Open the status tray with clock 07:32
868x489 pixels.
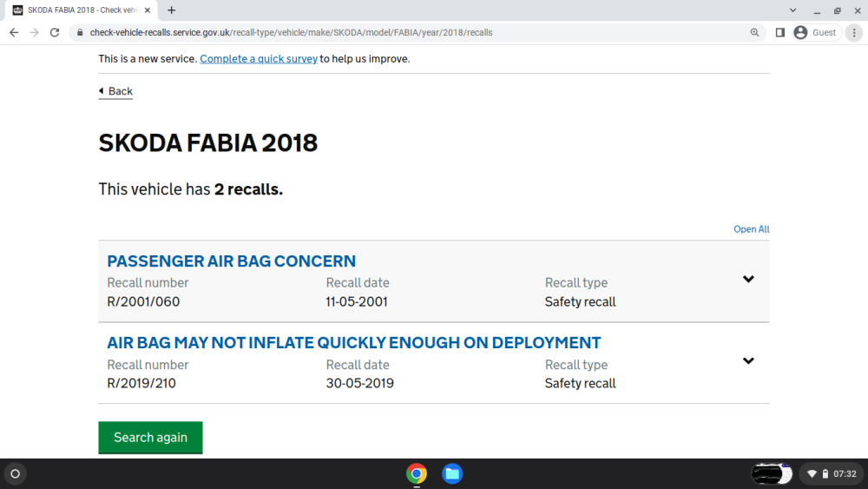click(832, 474)
